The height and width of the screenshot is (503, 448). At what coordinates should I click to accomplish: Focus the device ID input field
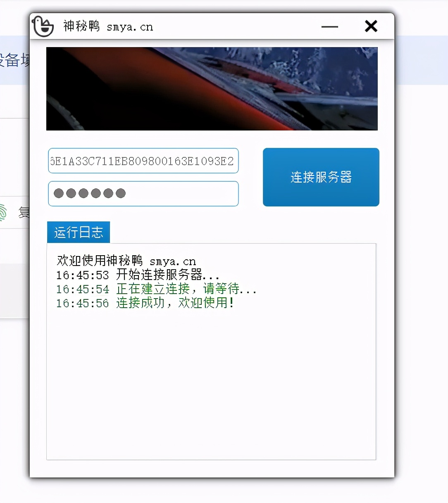[x=143, y=161]
